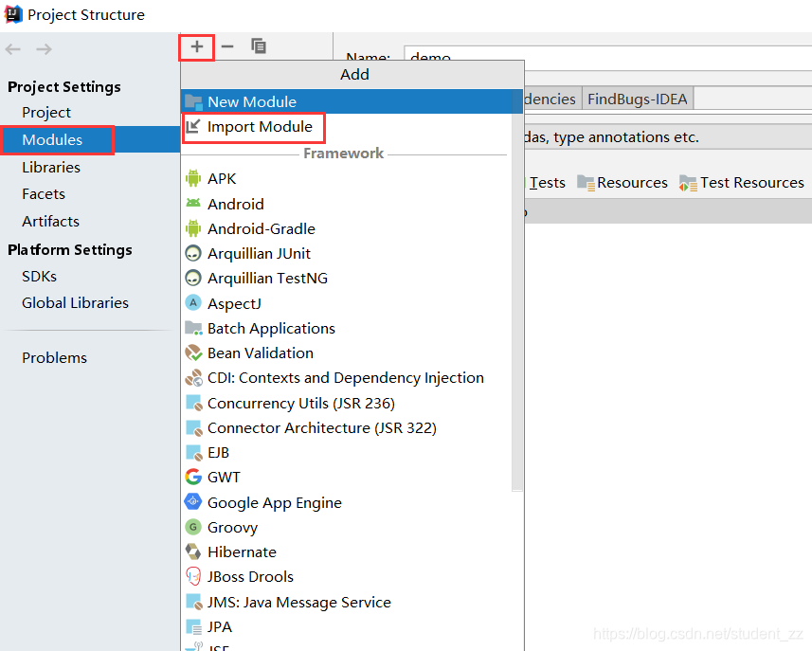
Task: Click the Hibernate icon
Action: tap(193, 552)
